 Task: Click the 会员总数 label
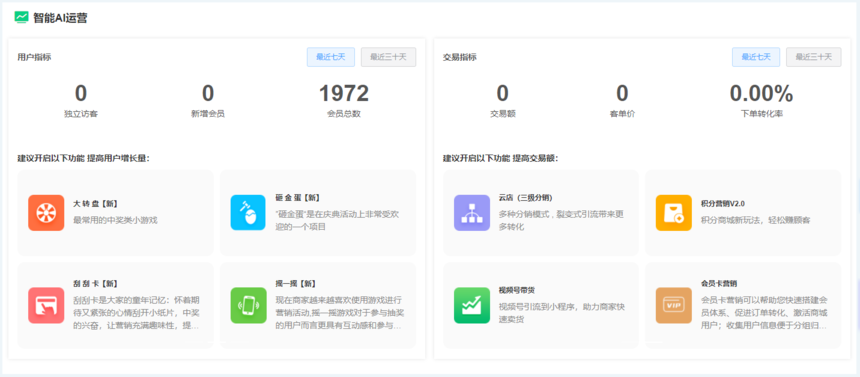(344, 114)
